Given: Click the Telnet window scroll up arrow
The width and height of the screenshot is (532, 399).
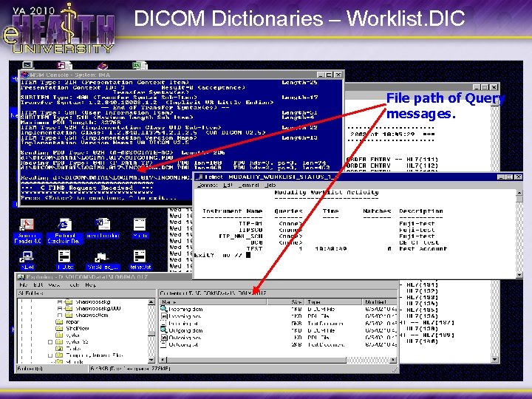Looking at the screenshot, I should click(519, 193).
